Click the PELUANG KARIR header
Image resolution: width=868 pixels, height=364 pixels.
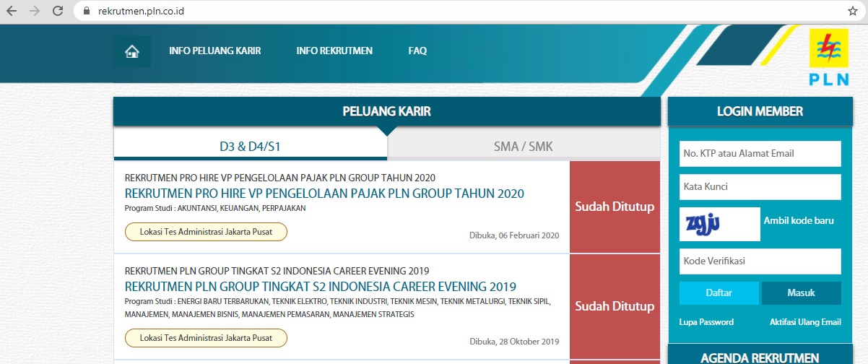(386, 111)
